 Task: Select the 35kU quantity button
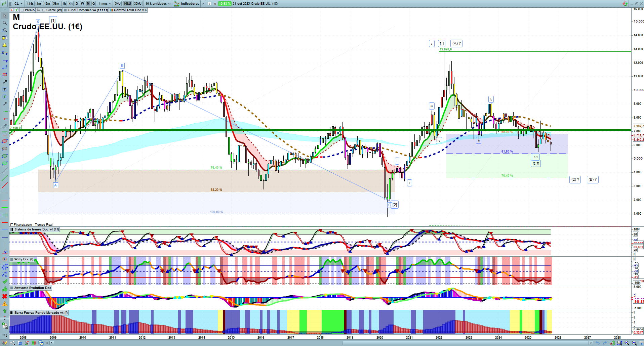138,4
